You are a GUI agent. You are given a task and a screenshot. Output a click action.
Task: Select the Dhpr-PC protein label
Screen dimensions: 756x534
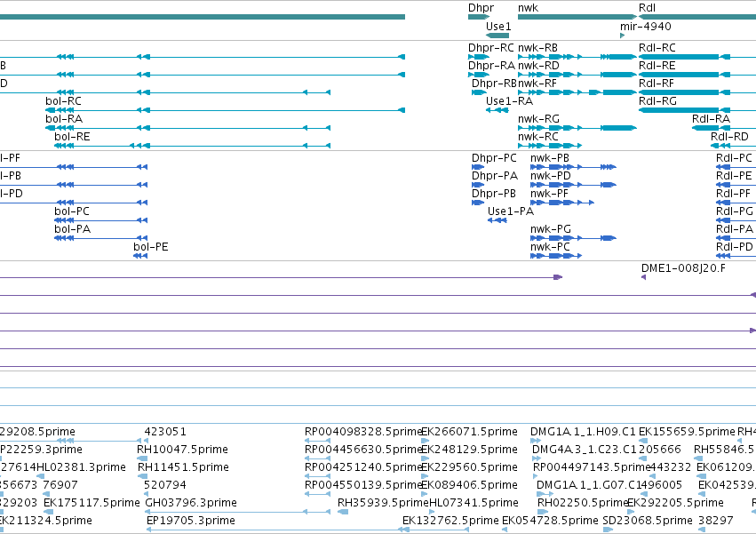(x=494, y=158)
